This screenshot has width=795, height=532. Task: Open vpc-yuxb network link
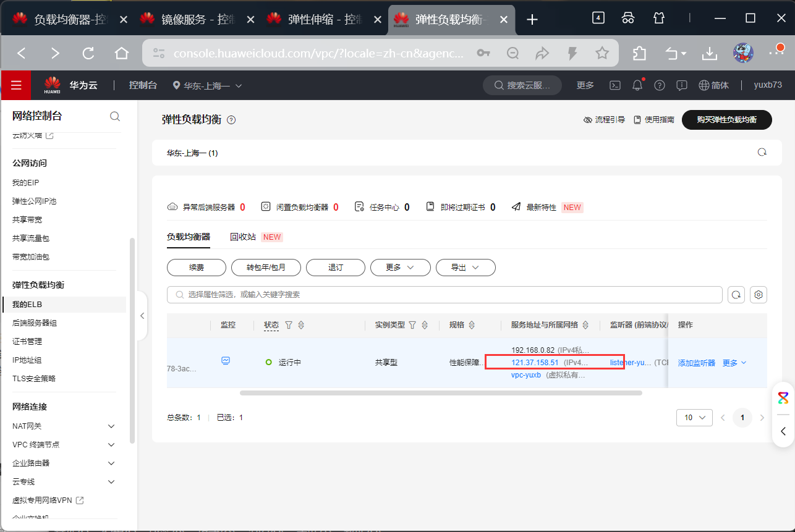click(x=526, y=375)
